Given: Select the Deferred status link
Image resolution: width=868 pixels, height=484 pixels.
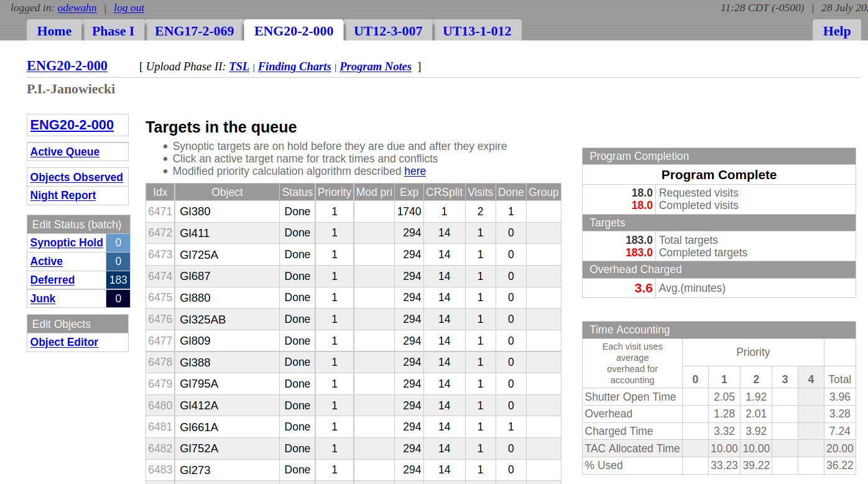Looking at the screenshot, I should [52, 280].
